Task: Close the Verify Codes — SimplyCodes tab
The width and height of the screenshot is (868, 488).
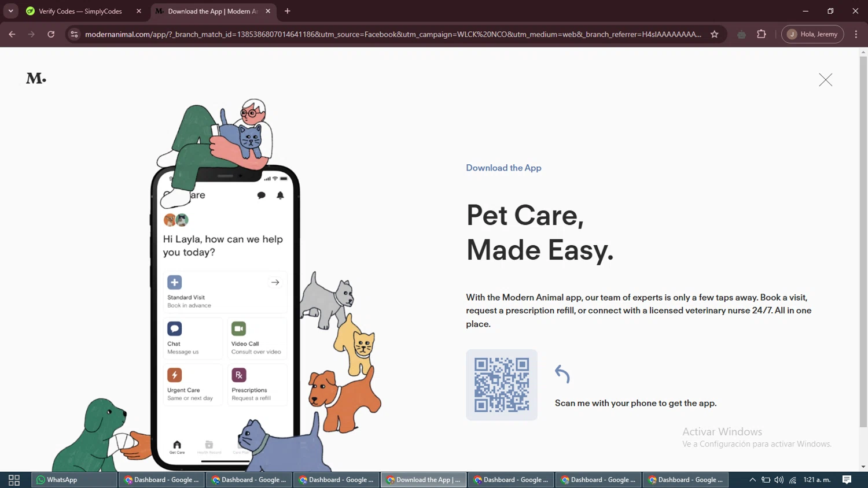Action: [x=139, y=11]
